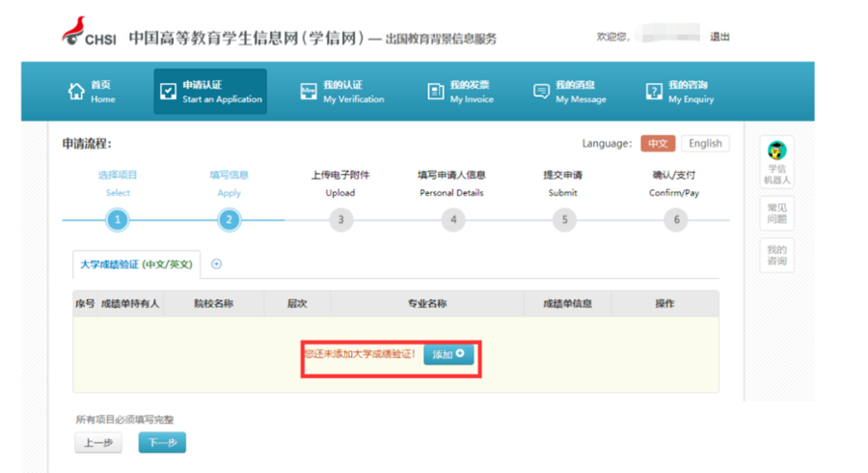Image resolution: width=868 pixels, height=473 pixels.
Task: Open My Enquiry menu item
Action: tap(680, 92)
